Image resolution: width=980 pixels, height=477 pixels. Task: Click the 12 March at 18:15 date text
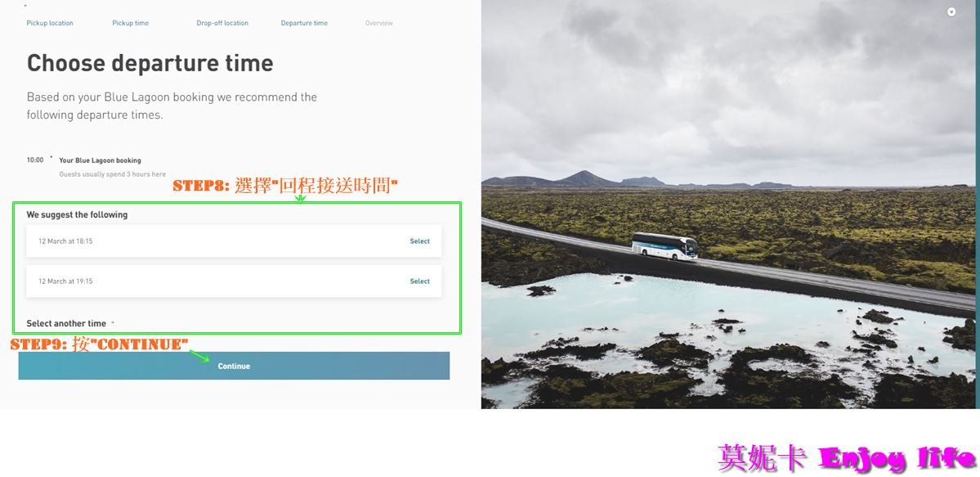coord(65,241)
